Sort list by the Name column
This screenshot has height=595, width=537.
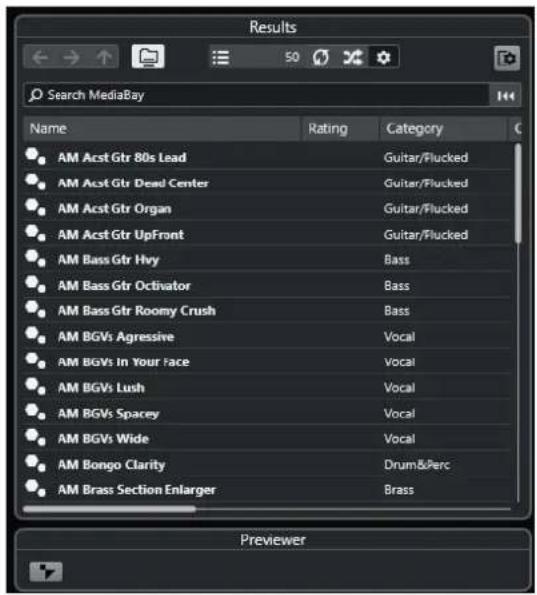(162, 129)
